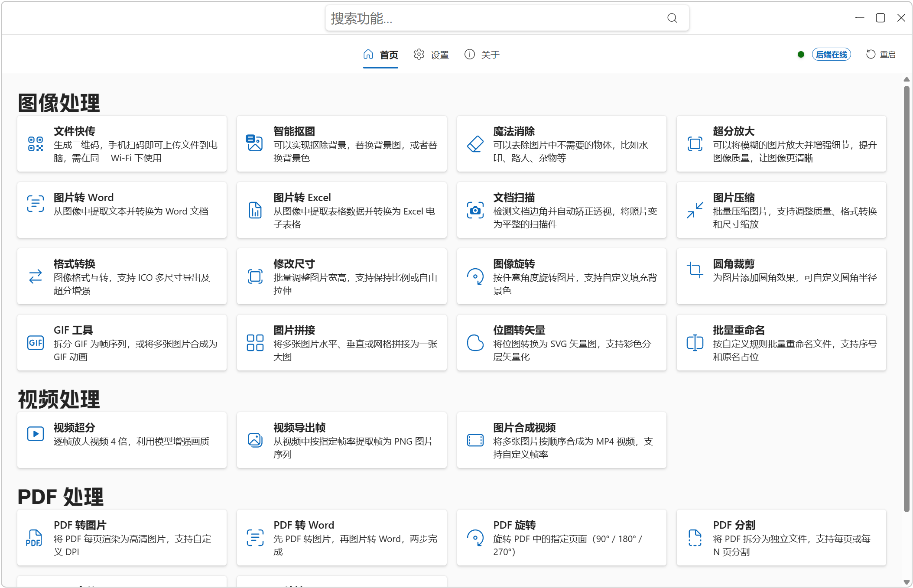Switch to the 首页 tab
This screenshot has height=588, width=913.
point(380,55)
